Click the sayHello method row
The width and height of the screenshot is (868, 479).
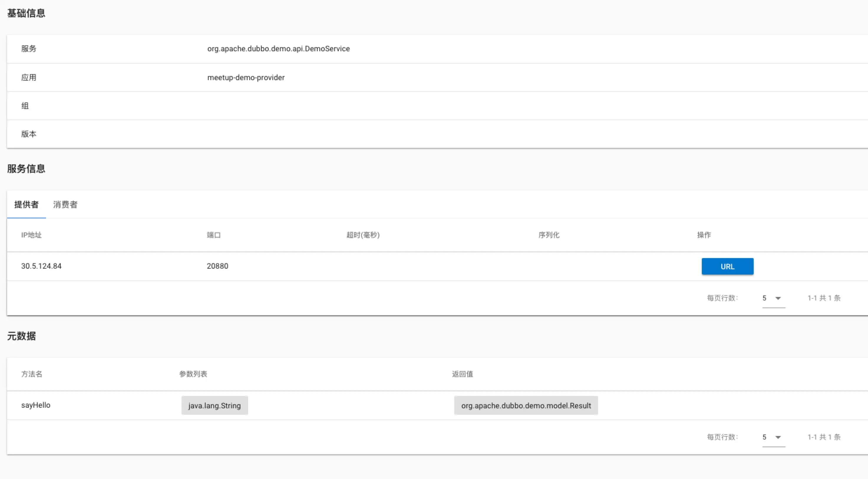click(x=36, y=405)
